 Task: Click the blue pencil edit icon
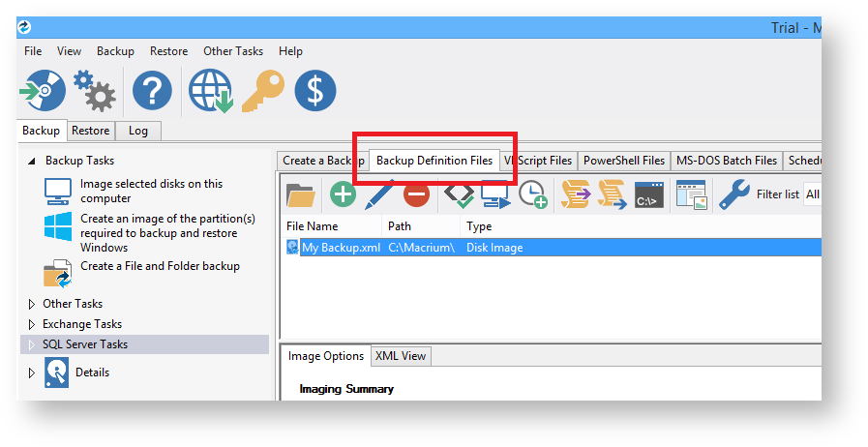pos(378,194)
